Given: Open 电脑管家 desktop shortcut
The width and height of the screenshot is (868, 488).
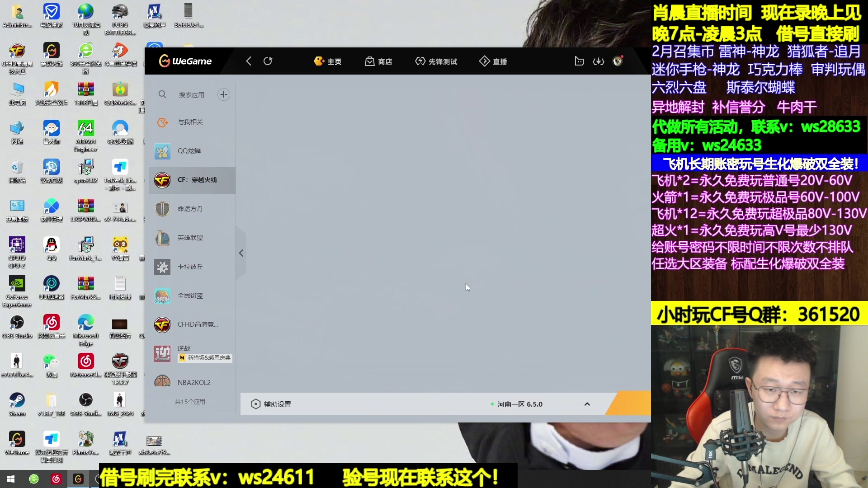Looking at the screenshot, I should pyautogui.click(x=52, y=15).
